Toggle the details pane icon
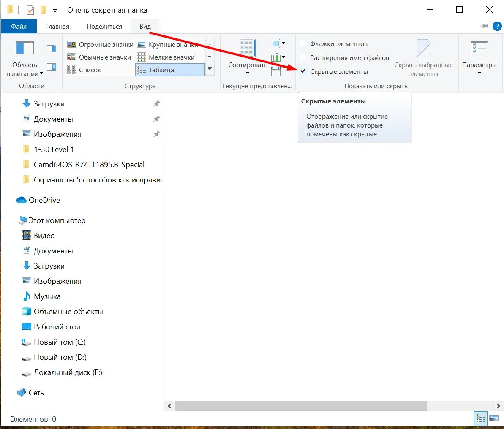 (x=52, y=67)
